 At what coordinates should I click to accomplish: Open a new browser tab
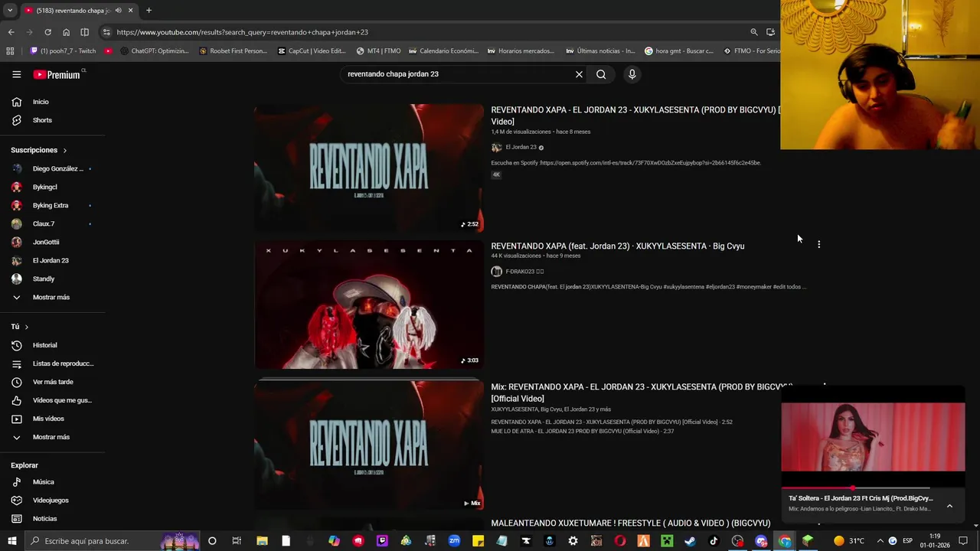(x=149, y=11)
